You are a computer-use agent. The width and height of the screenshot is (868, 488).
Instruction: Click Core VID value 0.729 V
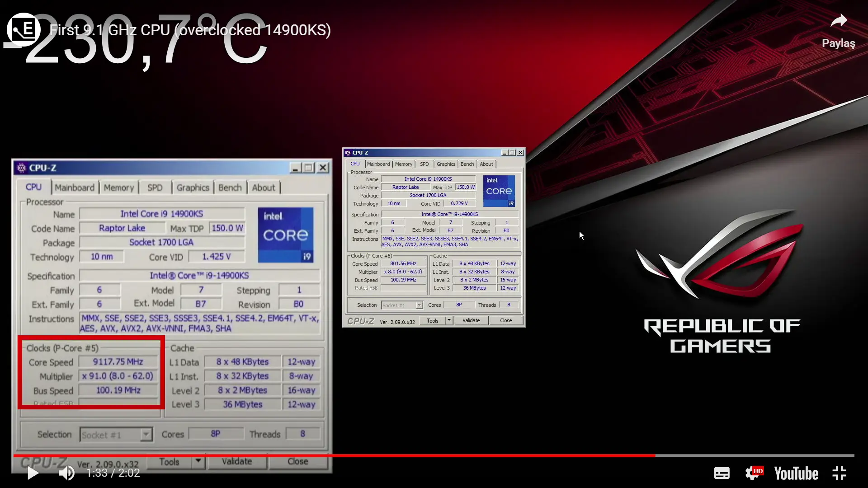tap(459, 203)
